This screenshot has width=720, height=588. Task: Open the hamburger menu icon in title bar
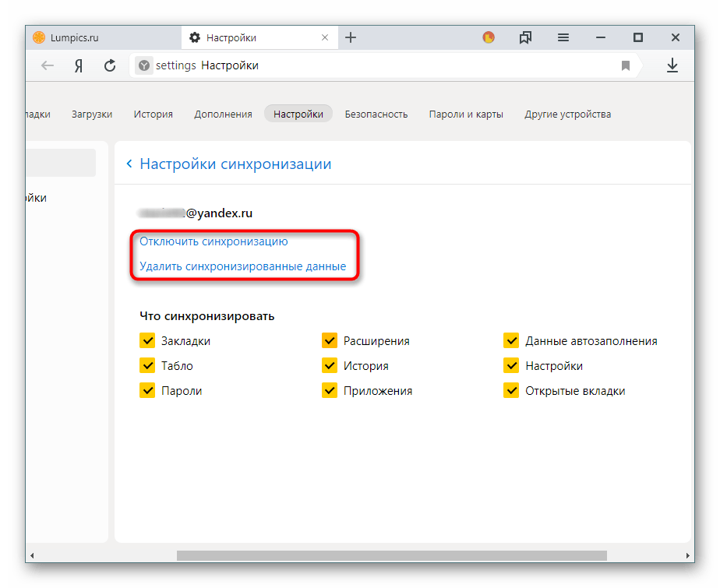coord(563,37)
